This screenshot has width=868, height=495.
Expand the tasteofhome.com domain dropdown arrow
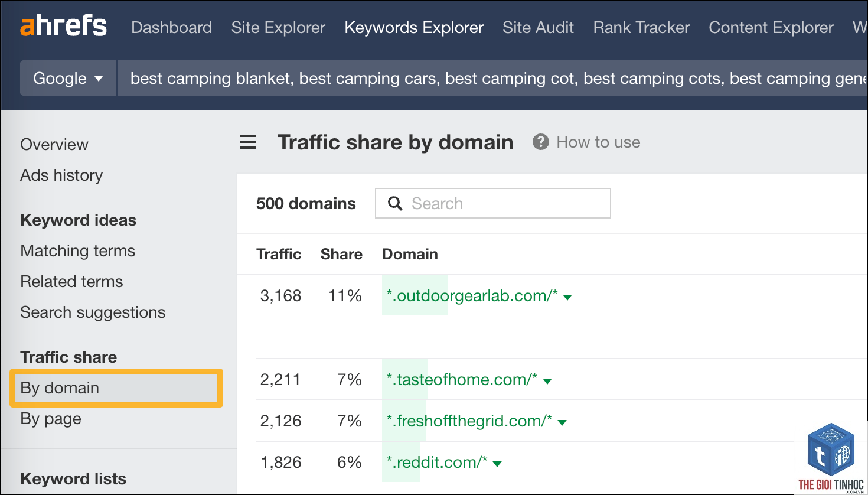click(547, 381)
